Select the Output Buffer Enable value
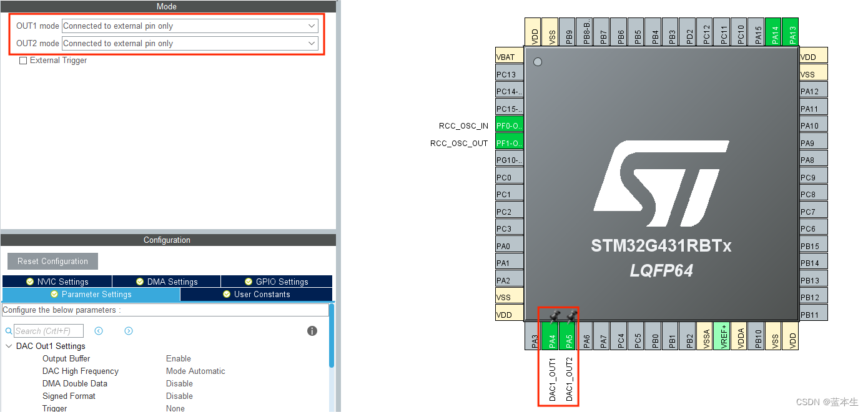868x412 pixels. (179, 358)
